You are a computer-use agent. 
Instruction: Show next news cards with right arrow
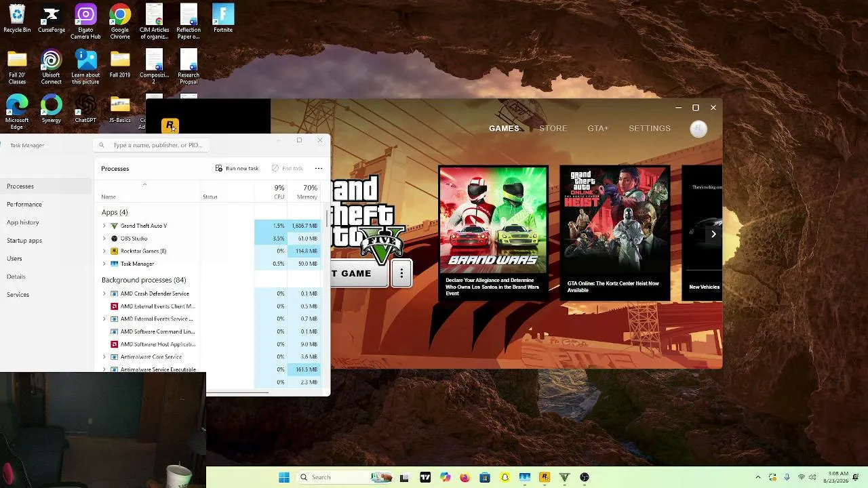pos(713,235)
